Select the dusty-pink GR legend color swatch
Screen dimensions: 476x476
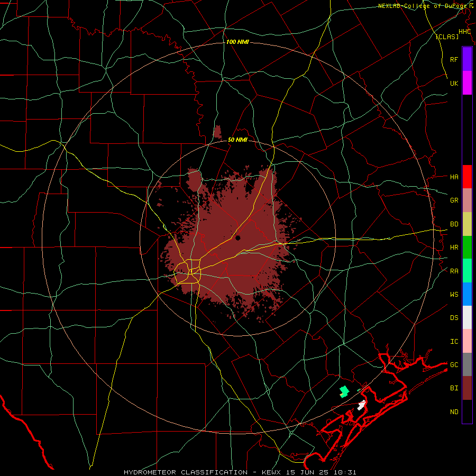click(x=467, y=200)
